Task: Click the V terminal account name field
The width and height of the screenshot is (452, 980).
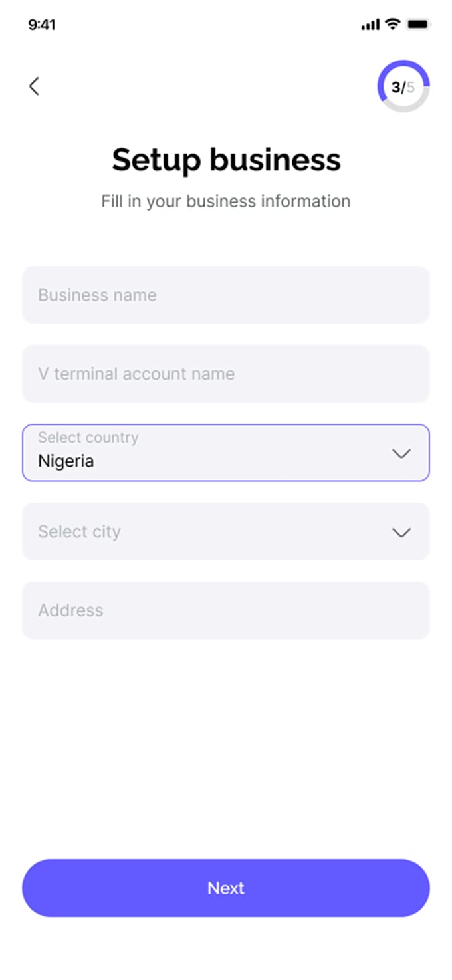Action: pos(226,374)
